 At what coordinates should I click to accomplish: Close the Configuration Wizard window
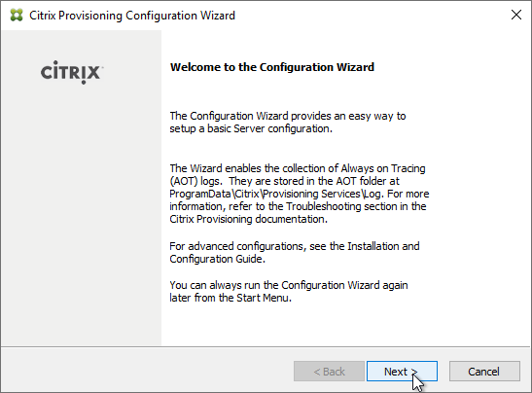pos(516,15)
